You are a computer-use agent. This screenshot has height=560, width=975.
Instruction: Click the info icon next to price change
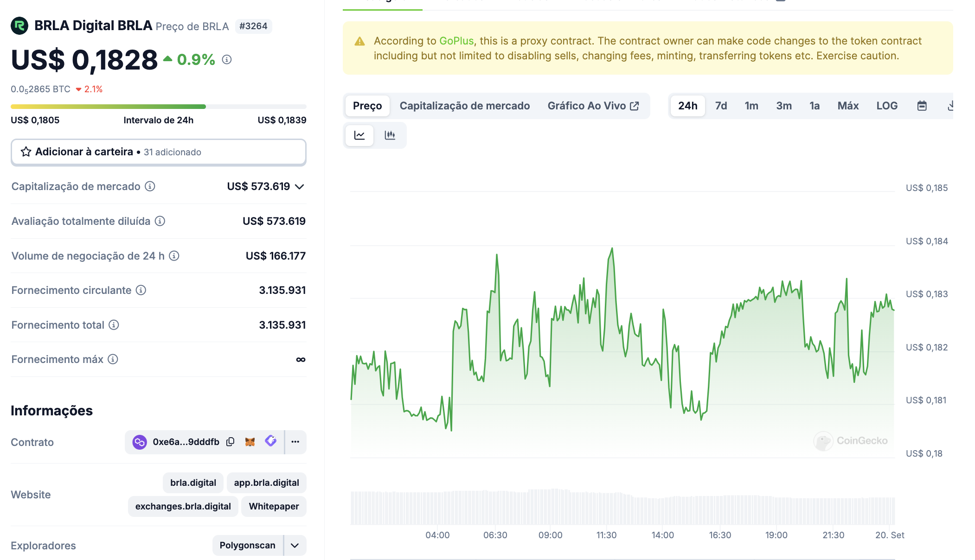[227, 59]
